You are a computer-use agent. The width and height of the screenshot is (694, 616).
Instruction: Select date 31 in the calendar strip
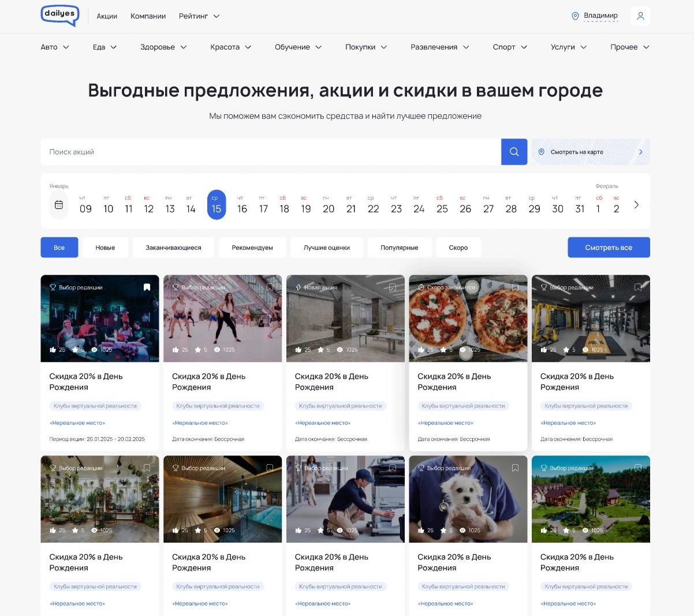[580, 205]
